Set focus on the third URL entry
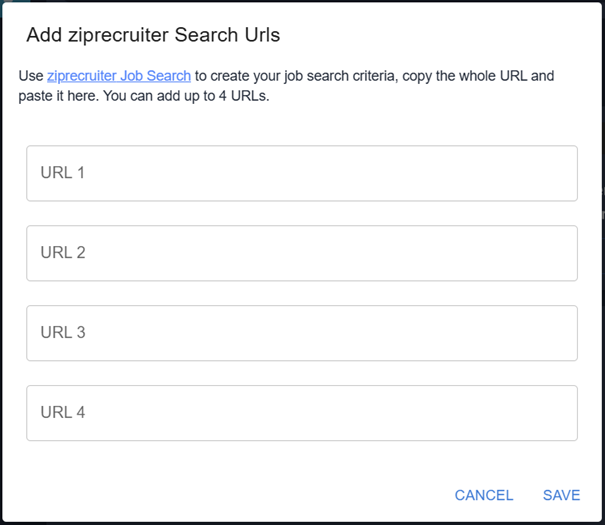Screen dimensions: 605x525 coord(301,333)
